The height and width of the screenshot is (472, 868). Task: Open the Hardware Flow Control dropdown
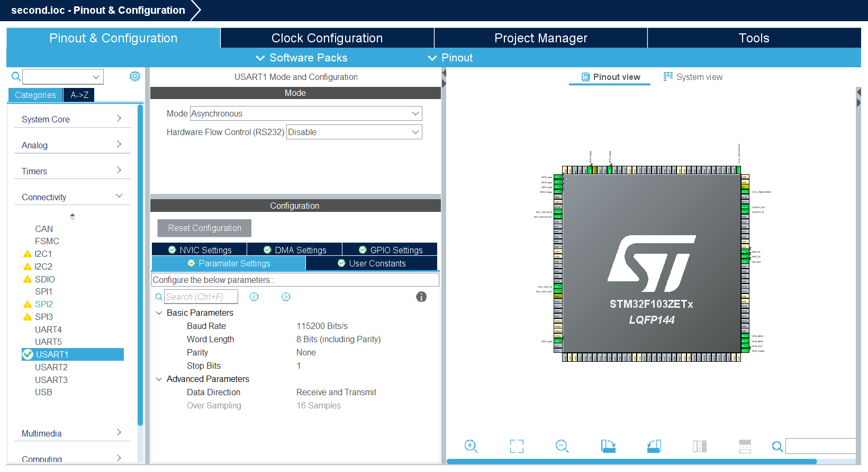(x=354, y=132)
